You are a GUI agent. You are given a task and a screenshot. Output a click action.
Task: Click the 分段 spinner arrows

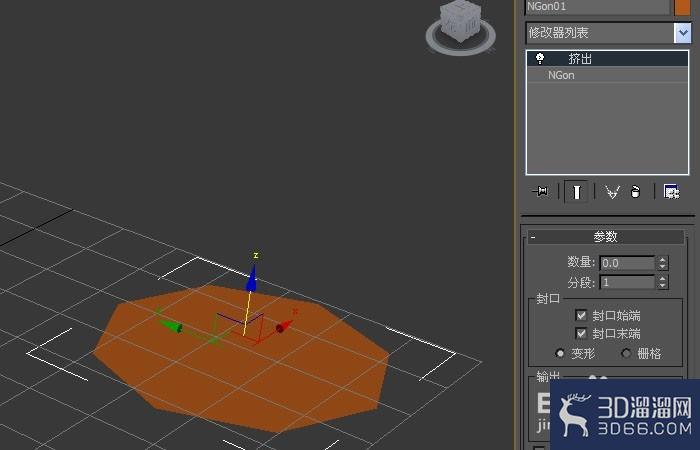pos(662,282)
